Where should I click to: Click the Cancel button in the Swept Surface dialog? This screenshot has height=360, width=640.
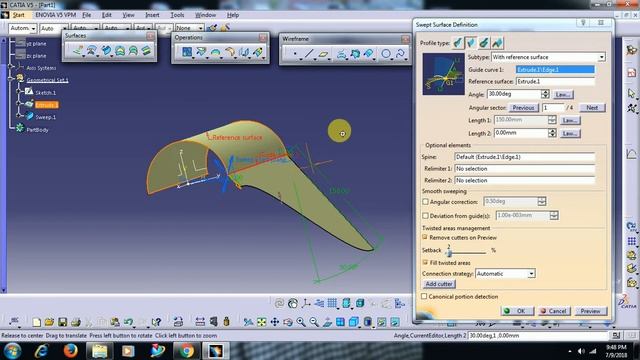tap(554, 311)
